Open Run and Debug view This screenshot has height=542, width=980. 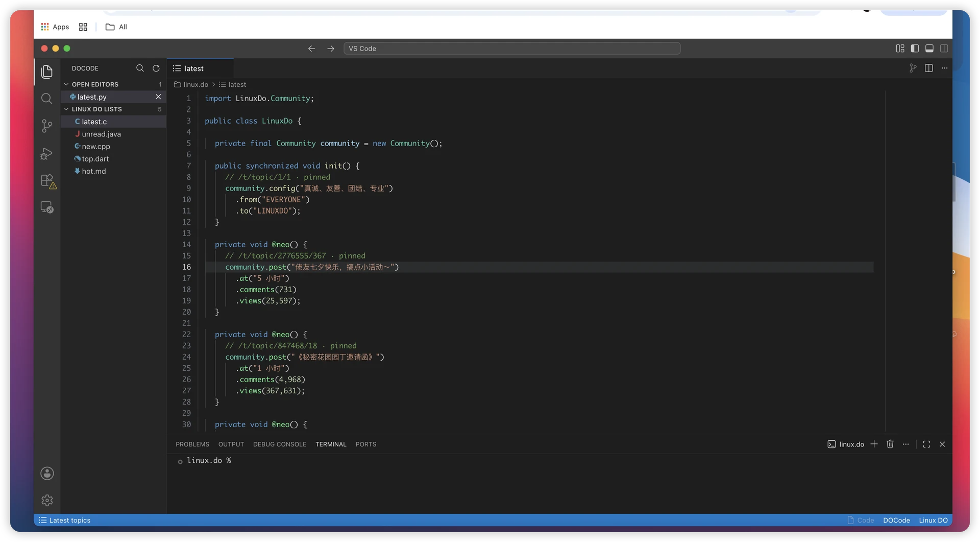click(47, 153)
